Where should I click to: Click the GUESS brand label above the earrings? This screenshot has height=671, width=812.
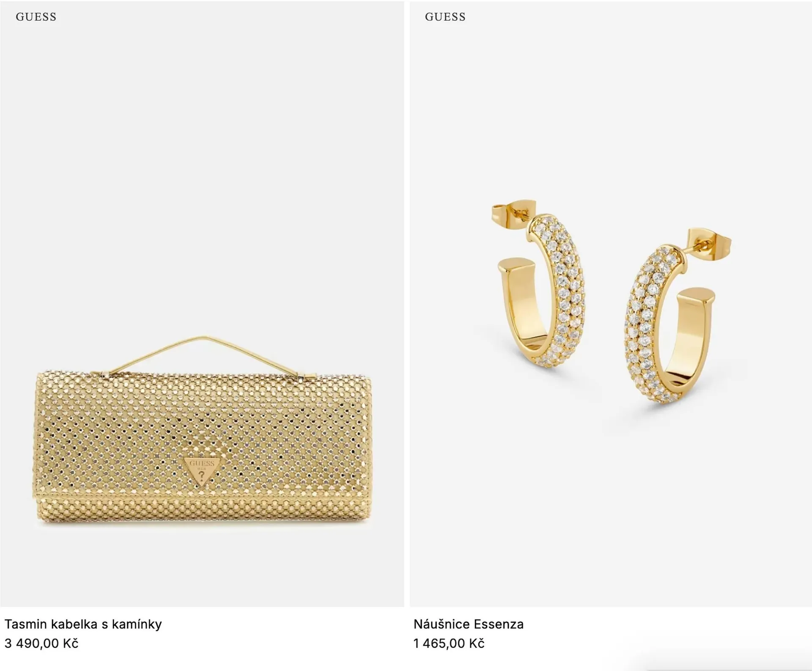point(445,17)
